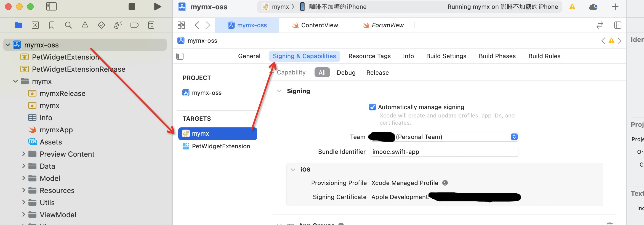Screen dimensions: 644x225
Task: Choose the iPhone run destination
Action: [333, 7]
